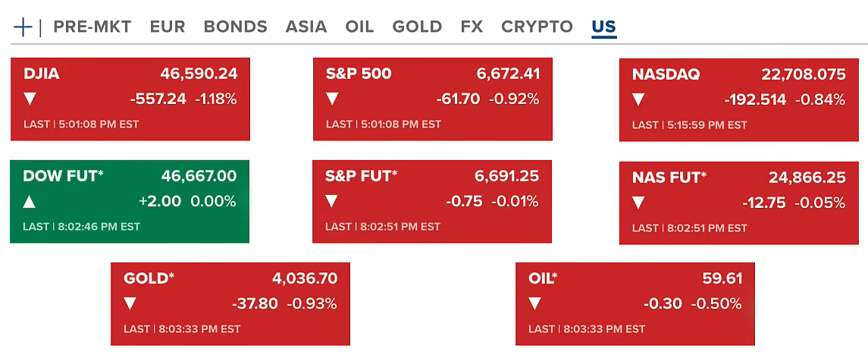
Task: Click the GOLD down arrow indicator
Action: tap(130, 304)
